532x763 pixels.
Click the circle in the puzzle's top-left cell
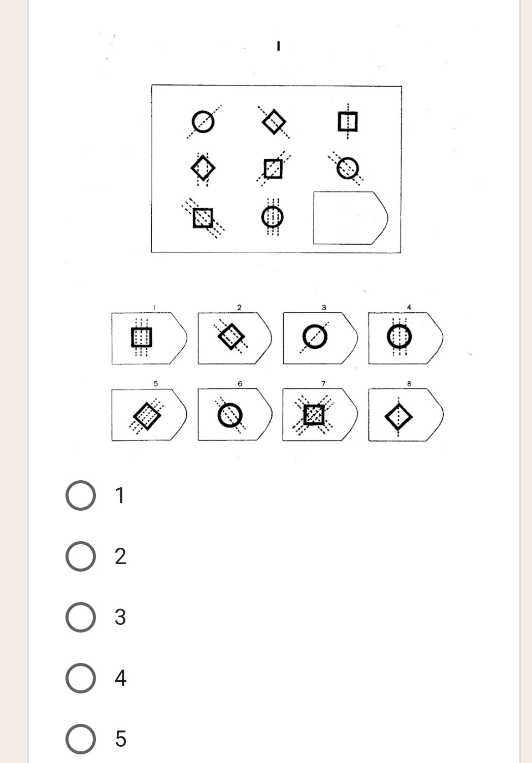[x=203, y=121]
